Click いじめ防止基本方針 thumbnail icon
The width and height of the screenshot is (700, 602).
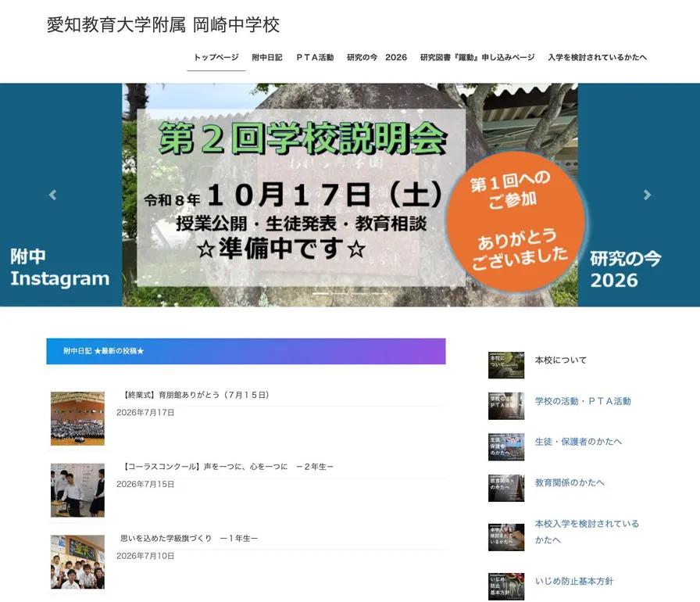coord(506,586)
